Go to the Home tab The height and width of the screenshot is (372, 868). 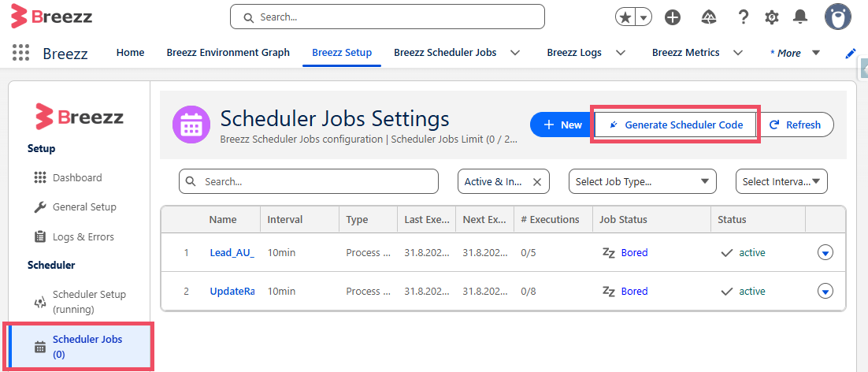tap(130, 53)
